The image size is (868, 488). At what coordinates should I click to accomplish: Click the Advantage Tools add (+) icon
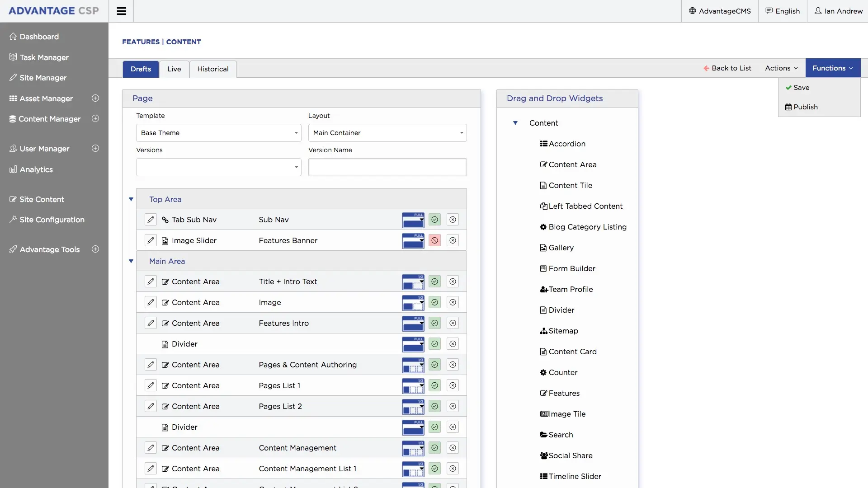click(95, 249)
